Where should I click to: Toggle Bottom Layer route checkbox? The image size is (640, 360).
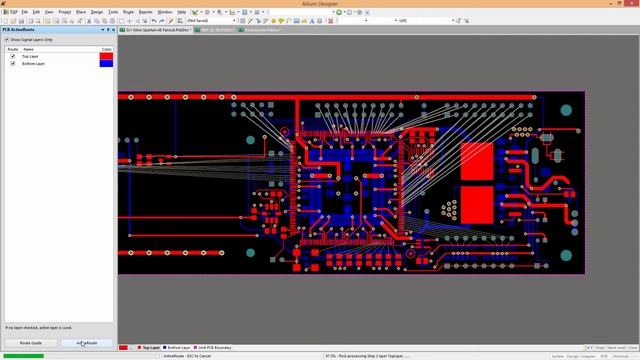coord(13,64)
